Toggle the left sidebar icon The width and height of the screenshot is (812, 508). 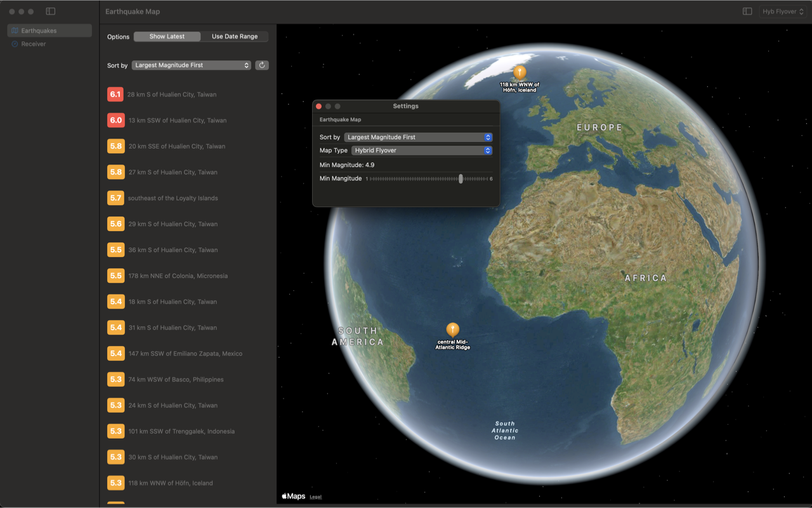point(51,11)
